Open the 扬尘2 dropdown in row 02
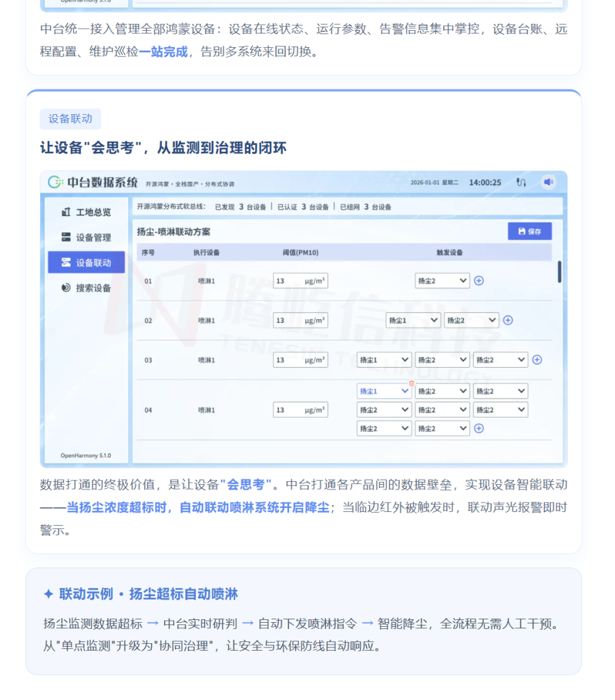Screen dimensions: 615x700 pyautogui.click(x=471, y=320)
